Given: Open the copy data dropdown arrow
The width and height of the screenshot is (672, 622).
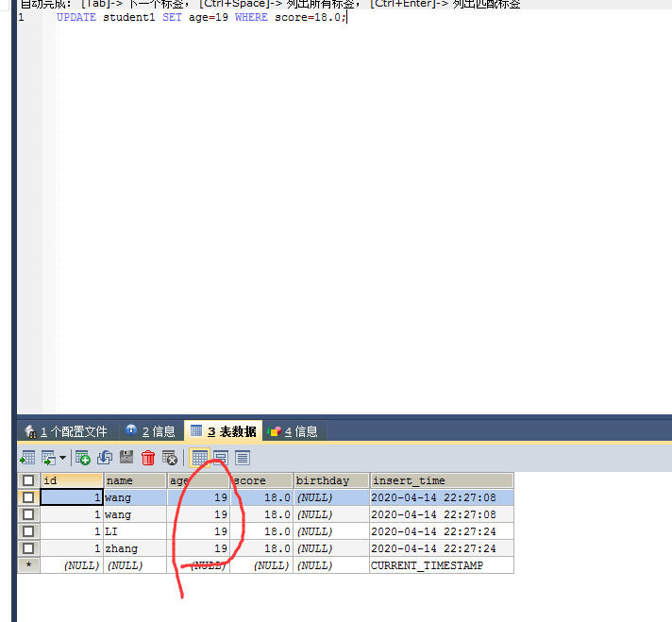Looking at the screenshot, I should click(x=62, y=458).
